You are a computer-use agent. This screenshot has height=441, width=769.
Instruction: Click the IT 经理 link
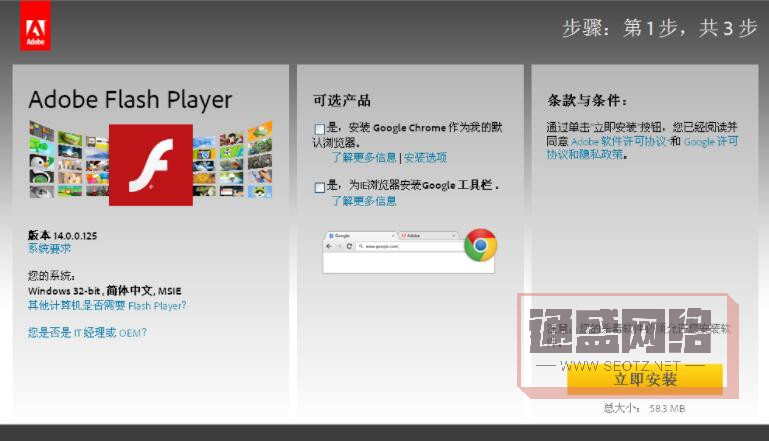[x=97, y=332]
